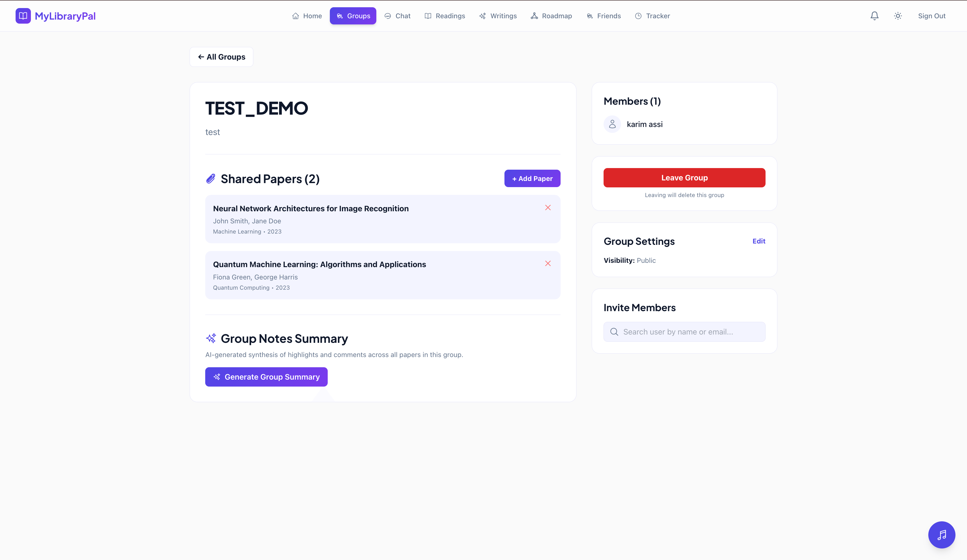Open the Home navigation tab
967x560 pixels.
tap(306, 16)
